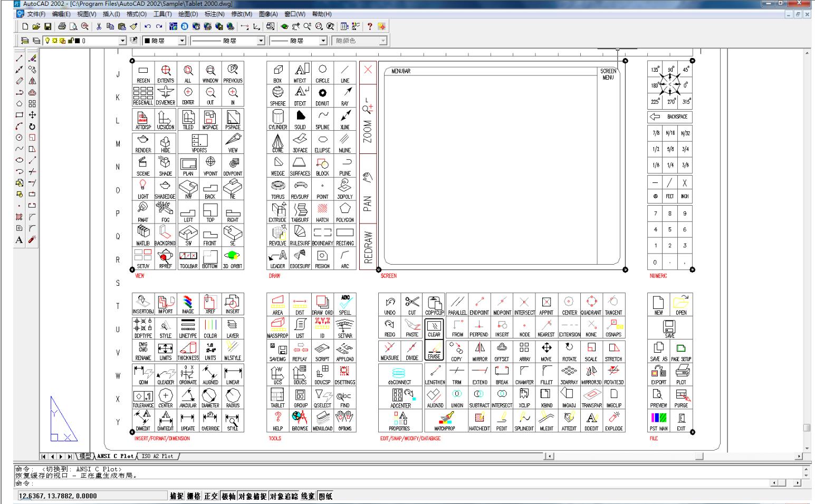Select the Multiline Text A tool
The height and width of the screenshot is (504, 815).
tap(19, 240)
